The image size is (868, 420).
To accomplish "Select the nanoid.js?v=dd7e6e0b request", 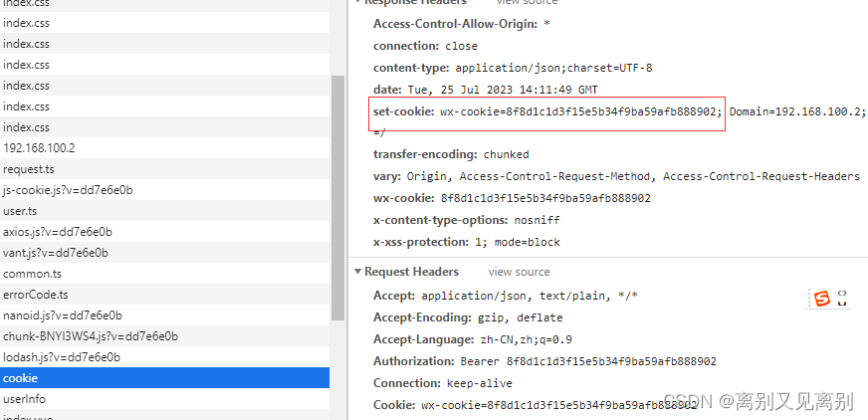I will (x=164, y=315).
